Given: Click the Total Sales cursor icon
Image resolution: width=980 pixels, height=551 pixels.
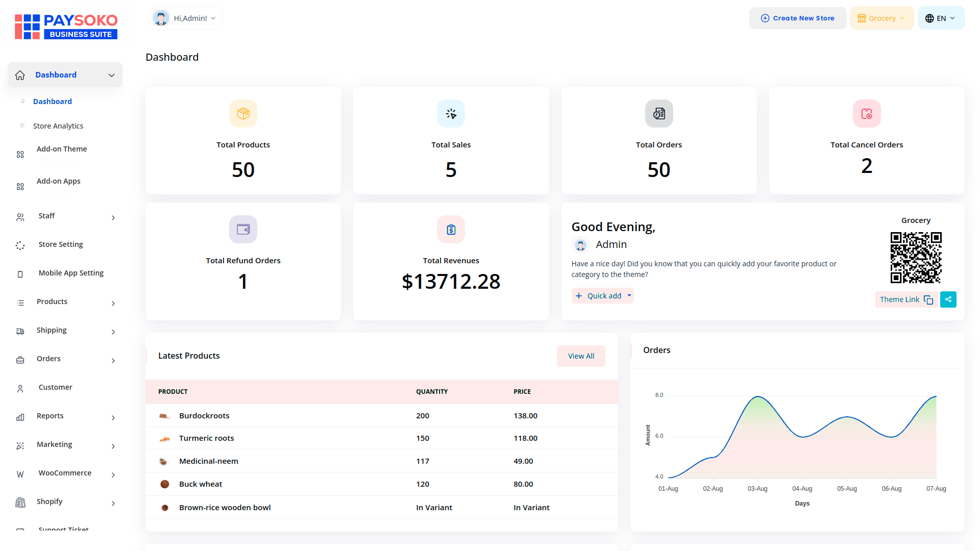Looking at the screenshot, I should 451,113.
